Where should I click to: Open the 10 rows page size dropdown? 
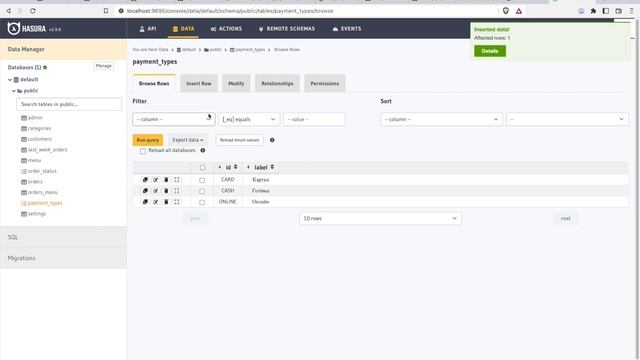[380, 218]
